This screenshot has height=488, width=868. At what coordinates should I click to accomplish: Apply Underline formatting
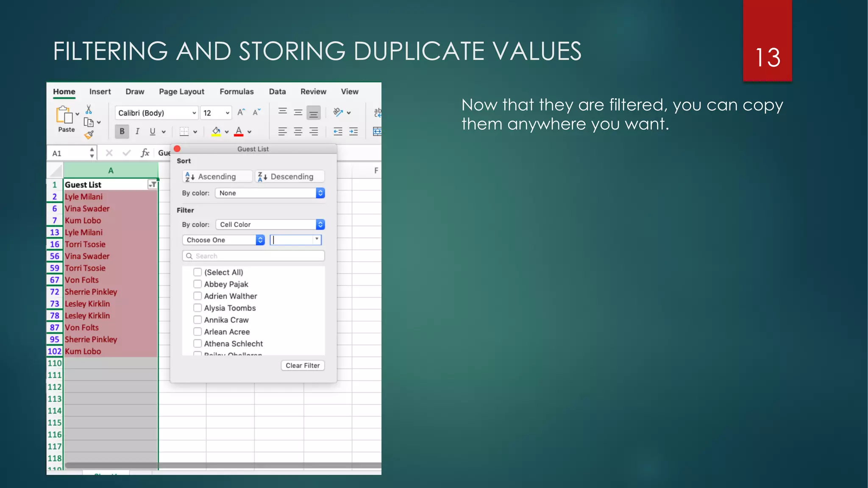point(153,131)
